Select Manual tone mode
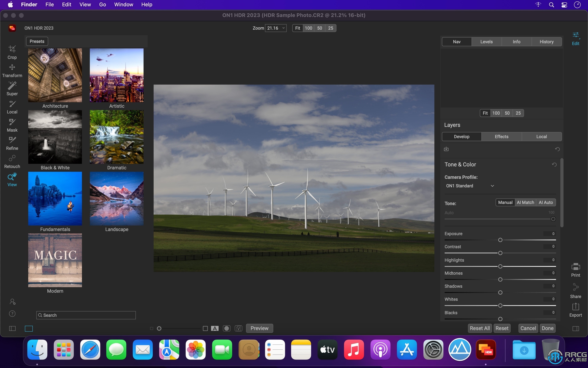Viewport: 588px width, 368px height. (505, 202)
